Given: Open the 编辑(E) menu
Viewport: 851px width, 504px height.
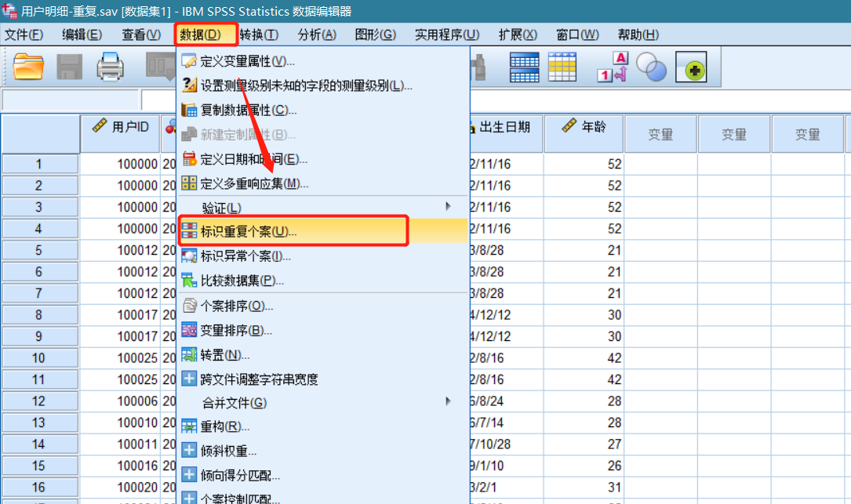Looking at the screenshot, I should click(x=82, y=34).
